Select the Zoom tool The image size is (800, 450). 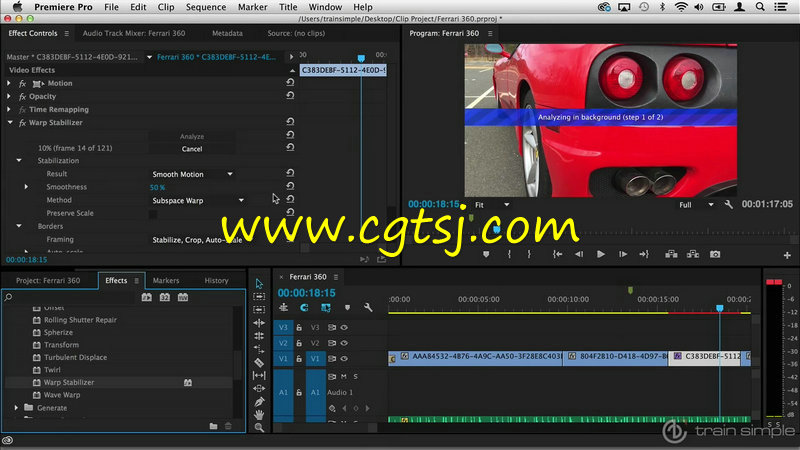coord(259,428)
